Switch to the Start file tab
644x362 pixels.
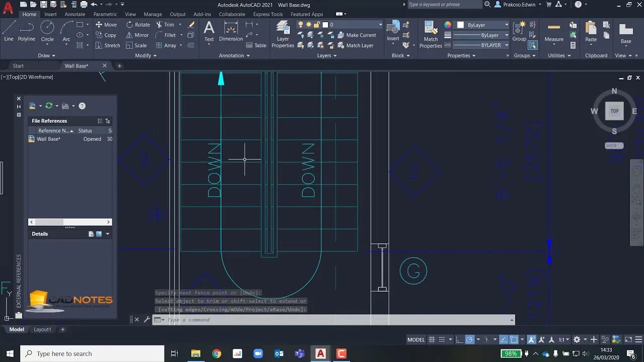tap(18, 66)
